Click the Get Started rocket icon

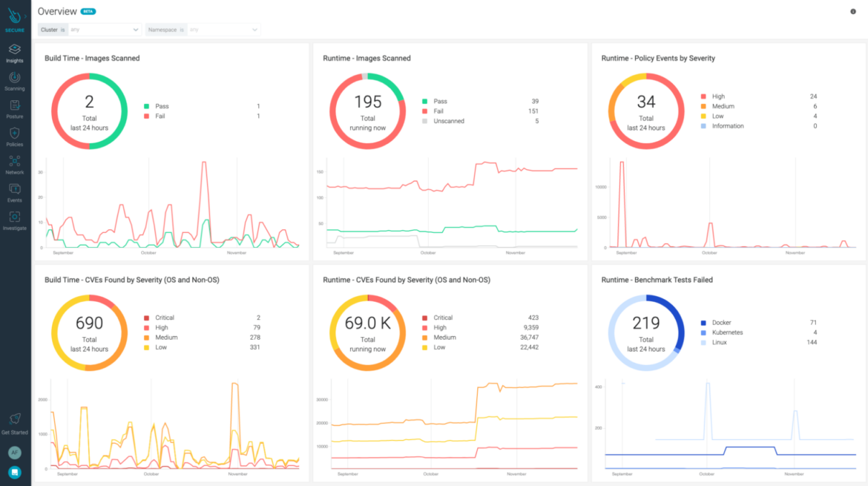coord(15,420)
